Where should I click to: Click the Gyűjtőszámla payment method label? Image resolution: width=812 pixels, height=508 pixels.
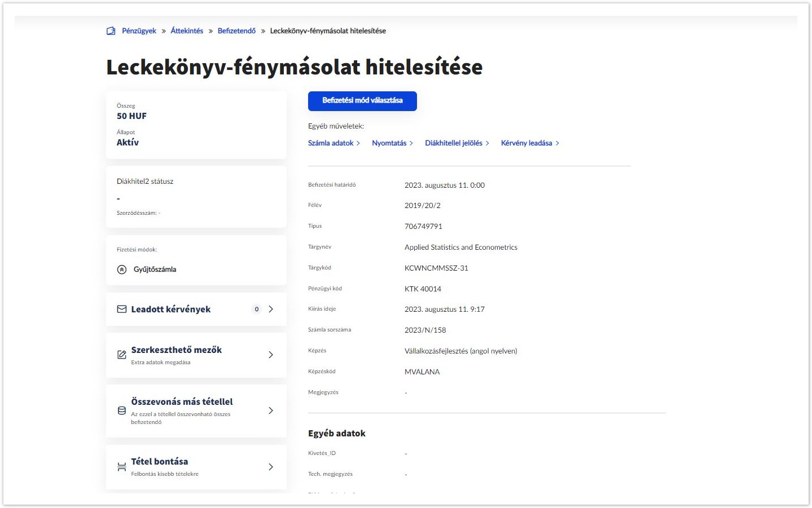point(155,270)
